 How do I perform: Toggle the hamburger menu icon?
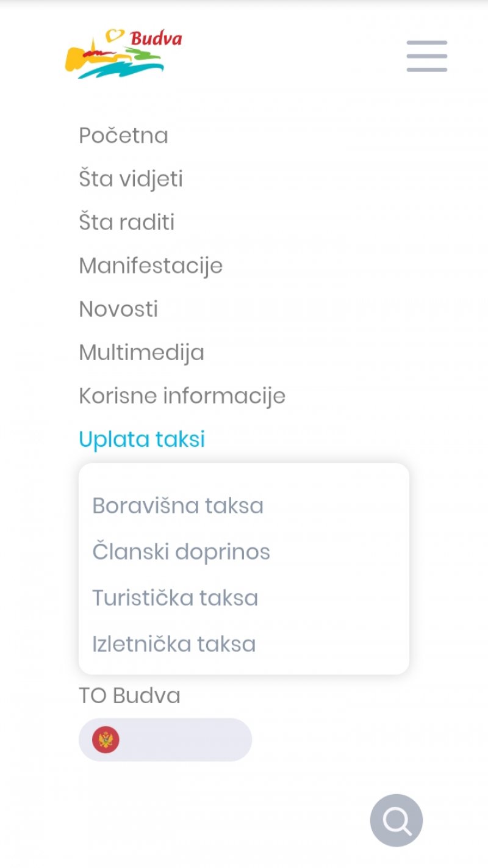pos(427,56)
